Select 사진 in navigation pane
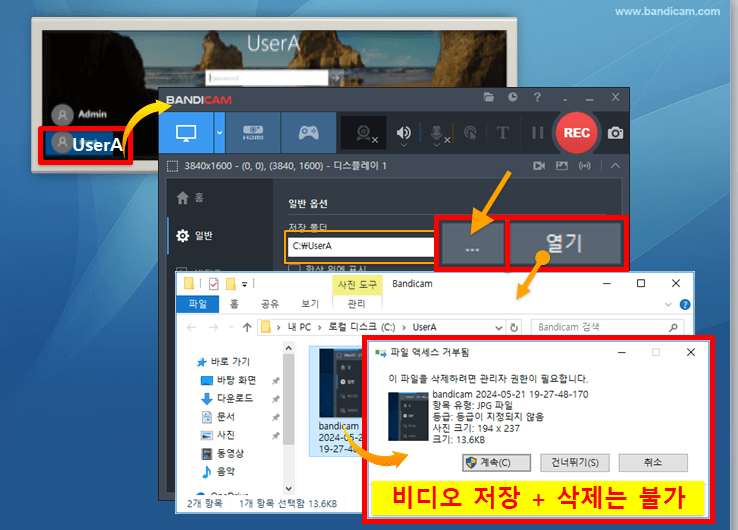The width and height of the screenshot is (738, 530). (218, 435)
